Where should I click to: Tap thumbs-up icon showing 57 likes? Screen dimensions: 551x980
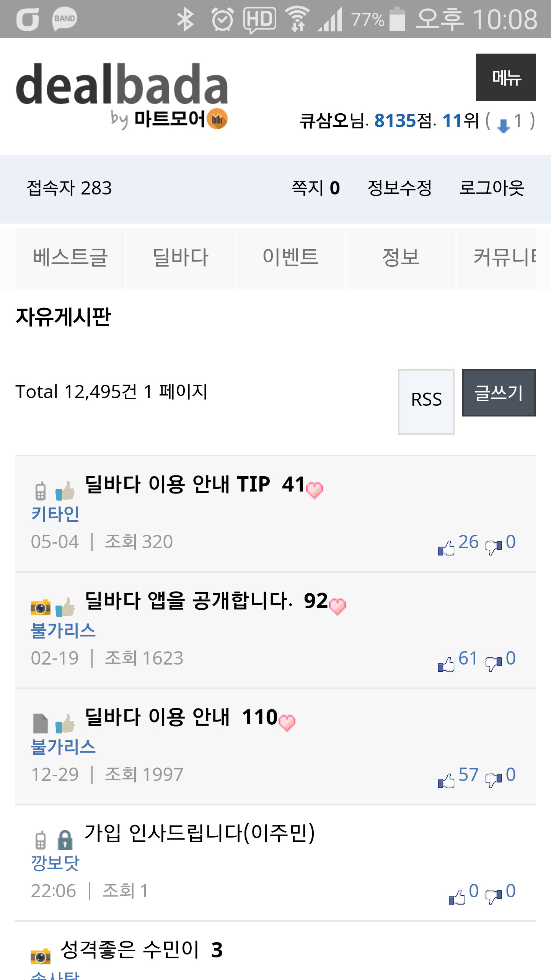446,781
